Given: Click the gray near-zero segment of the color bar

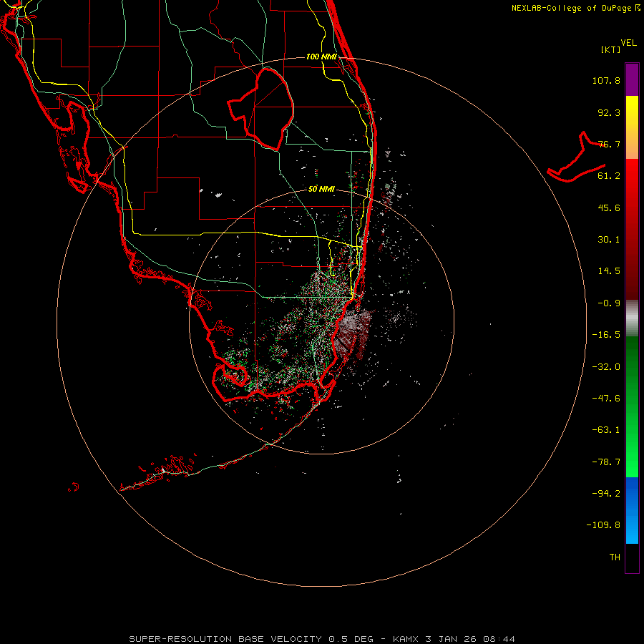Looking at the screenshot, I should pos(632,318).
